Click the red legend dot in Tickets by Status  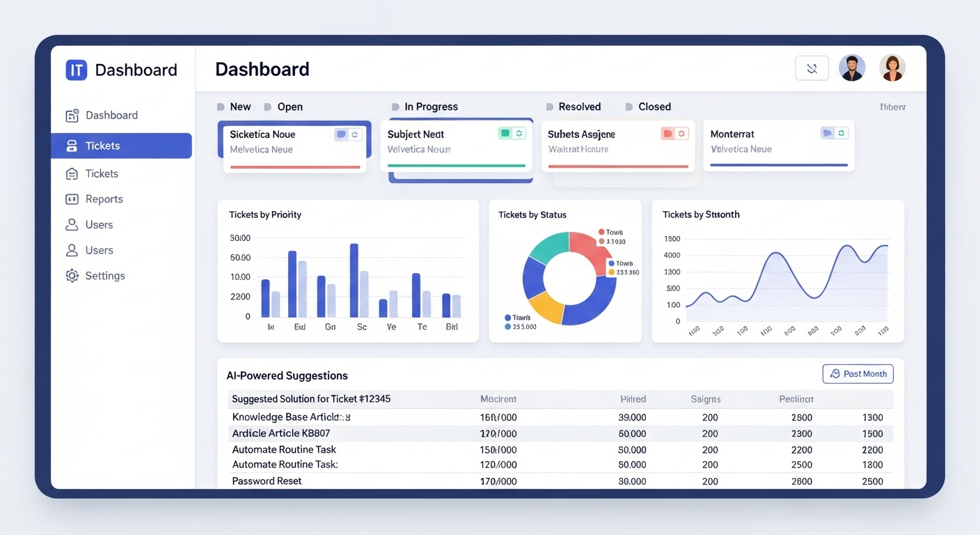601,232
